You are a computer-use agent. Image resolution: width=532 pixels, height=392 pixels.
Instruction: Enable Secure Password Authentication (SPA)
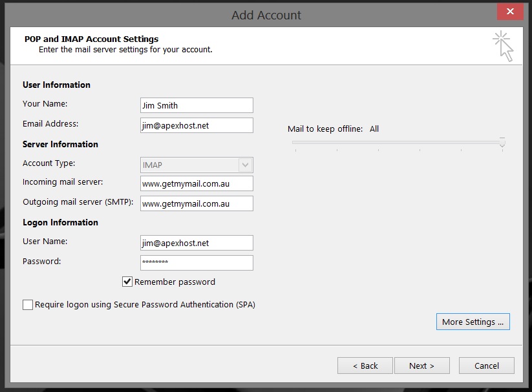coord(28,304)
